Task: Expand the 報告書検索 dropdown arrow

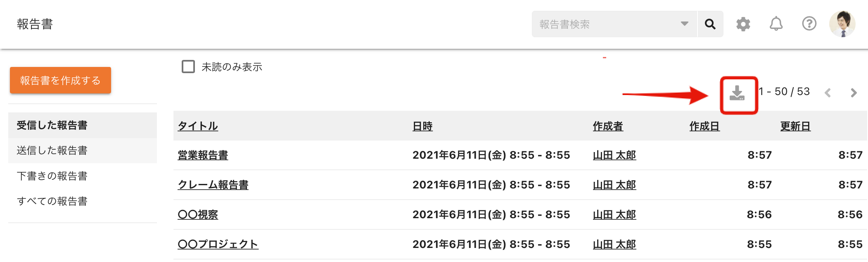Action: (x=685, y=24)
